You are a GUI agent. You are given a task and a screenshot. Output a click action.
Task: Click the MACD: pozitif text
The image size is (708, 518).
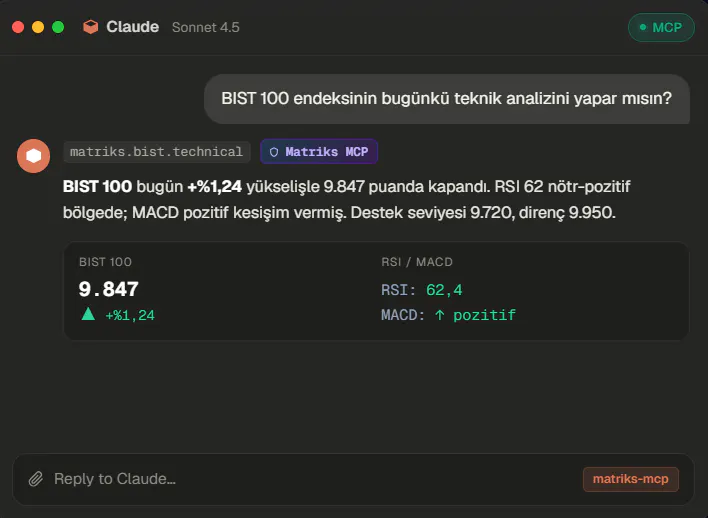tap(448, 315)
